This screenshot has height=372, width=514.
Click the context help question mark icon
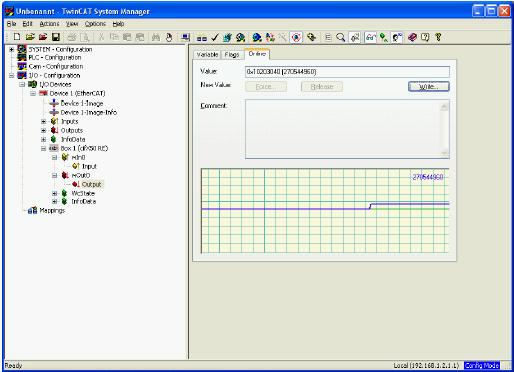pos(425,37)
